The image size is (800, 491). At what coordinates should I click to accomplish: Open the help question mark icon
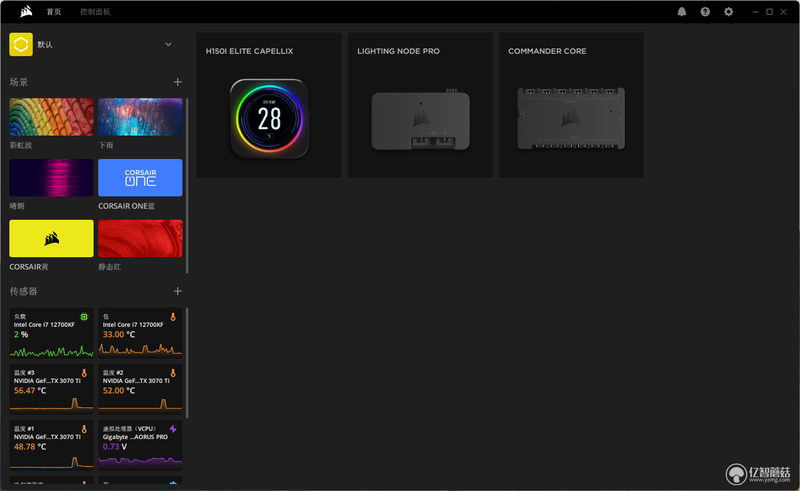(705, 12)
